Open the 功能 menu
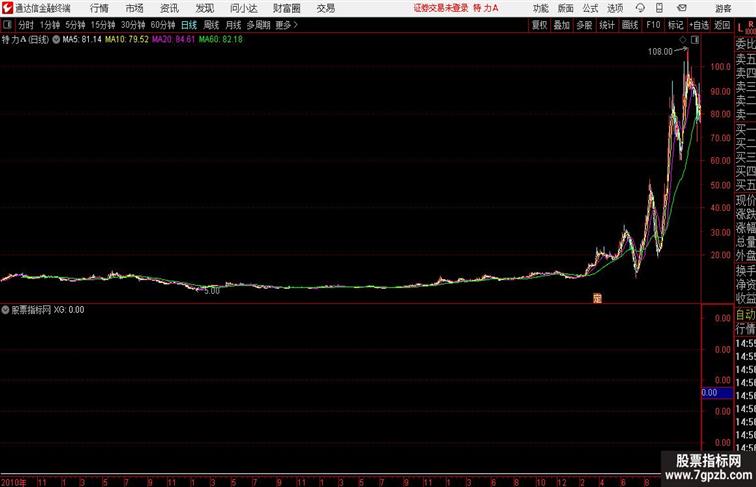The height and width of the screenshot is (487, 756). click(x=540, y=8)
